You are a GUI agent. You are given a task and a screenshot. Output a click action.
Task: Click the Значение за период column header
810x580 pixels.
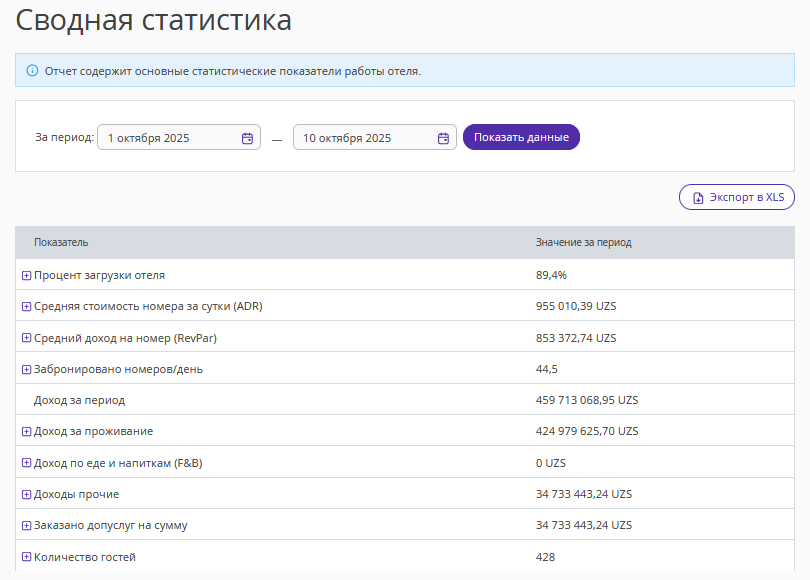583,243
